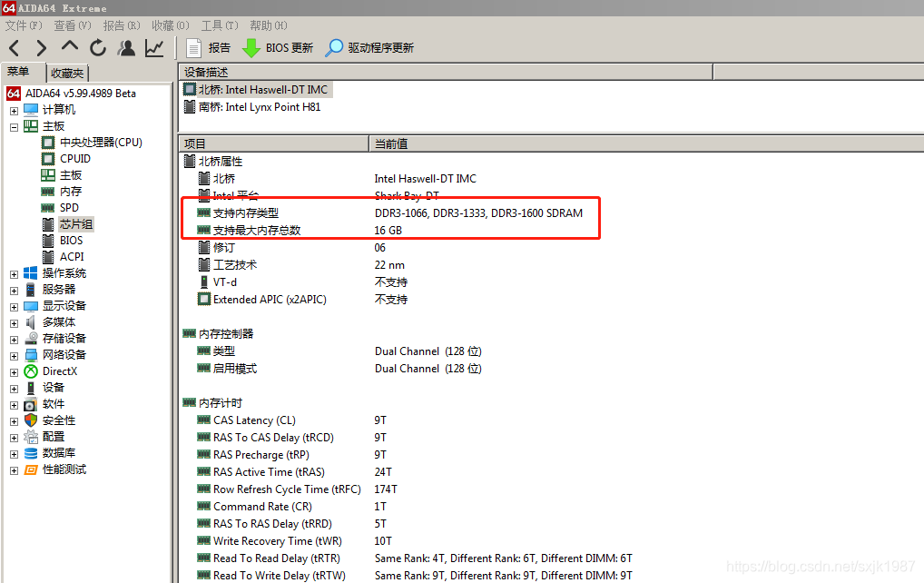
Task: Select CPUID in the tree
Action: click(x=74, y=159)
